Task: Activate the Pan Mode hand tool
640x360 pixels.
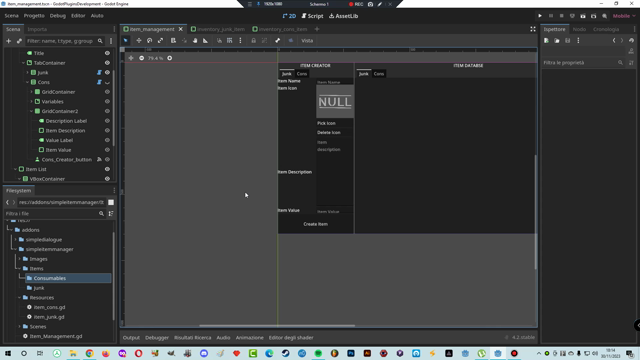Action: pyautogui.click(x=195, y=40)
